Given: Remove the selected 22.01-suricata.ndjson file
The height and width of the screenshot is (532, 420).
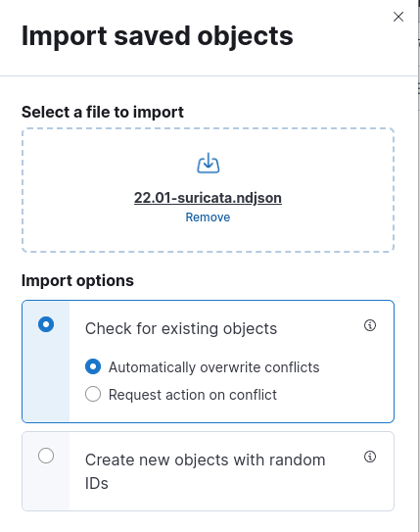Looking at the screenshot, I should pyautogui.click(x=208, y=218).
